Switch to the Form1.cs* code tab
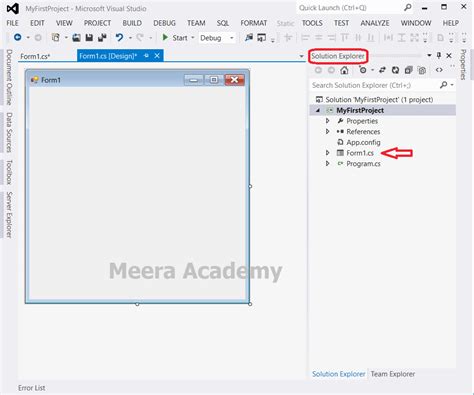Image resolution: width=474 pixels, height=395 pixels. [35, 56]
